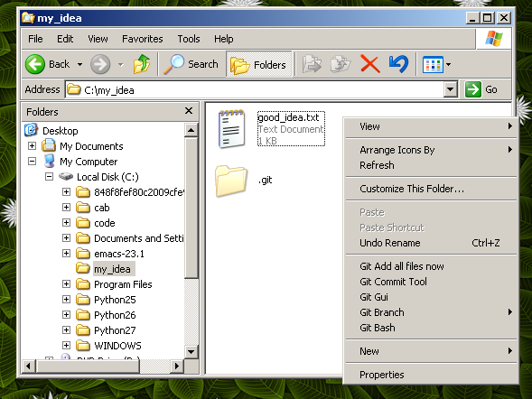This screenshot has height=399, width=532.
Task: Select Desktop in folder tree
Action: 60,131
